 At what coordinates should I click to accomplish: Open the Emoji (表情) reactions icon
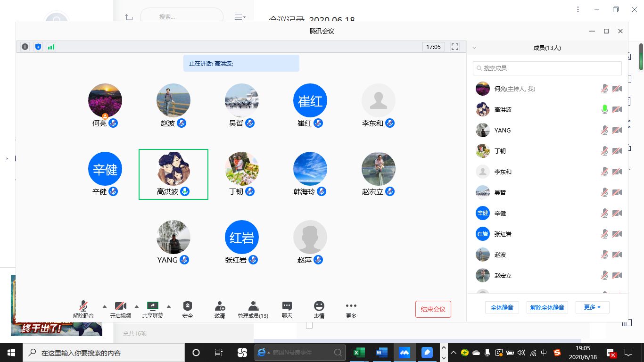pyautogui.click(x=319, y=306)
